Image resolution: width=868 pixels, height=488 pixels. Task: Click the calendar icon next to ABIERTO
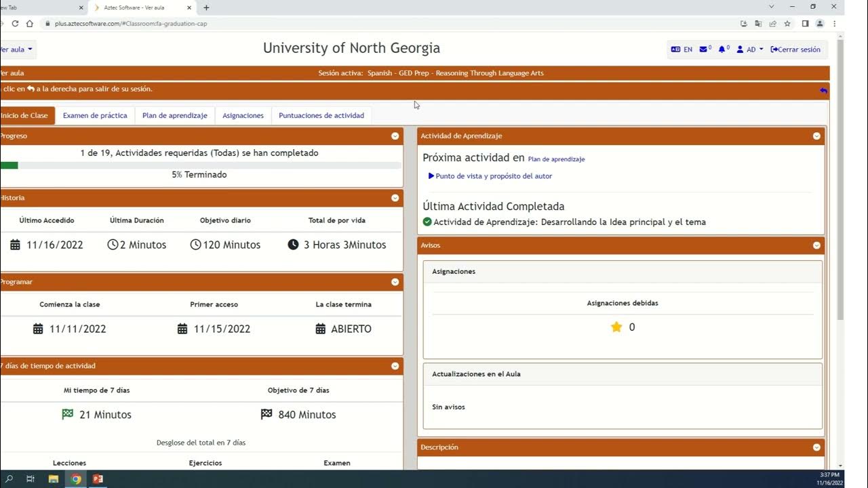click(x=321, y=329)
